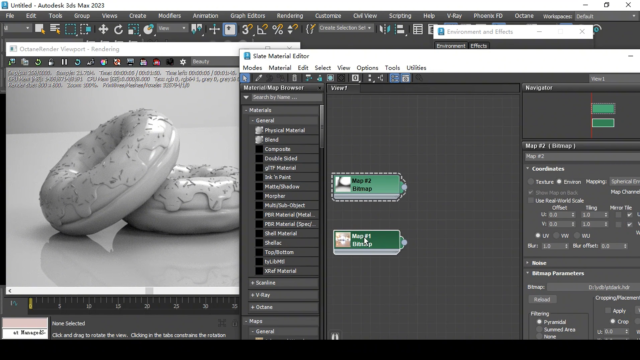
Task: Collapse the Materials section in browser
Action: tap(246, 110)
